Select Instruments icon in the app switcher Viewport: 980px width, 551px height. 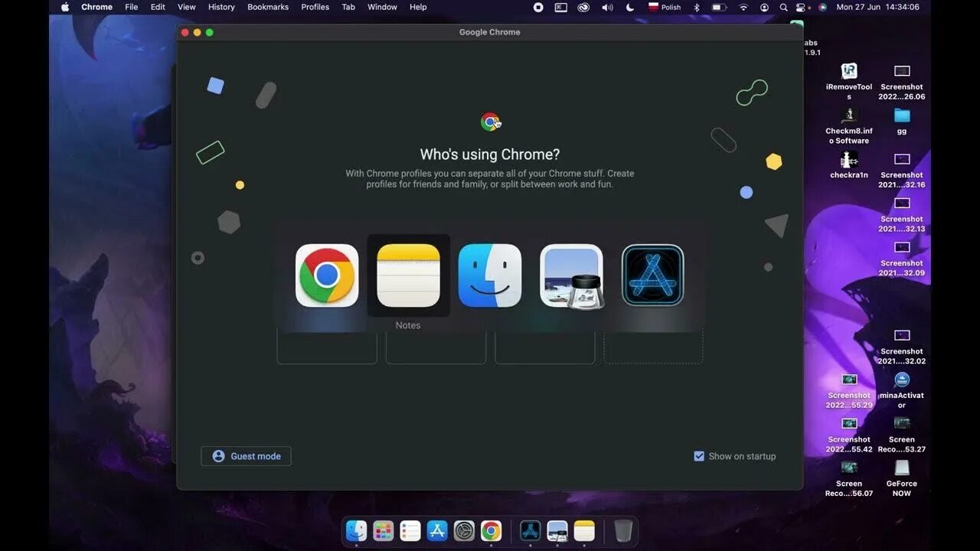pyautogui.click(x=653, y=275)
